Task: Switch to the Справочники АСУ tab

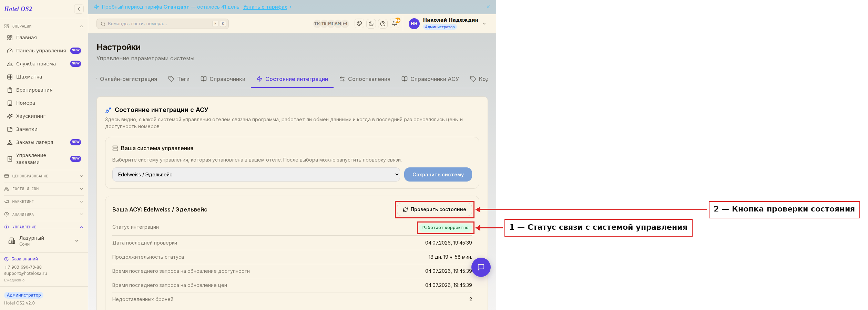Action: [430, 79]
